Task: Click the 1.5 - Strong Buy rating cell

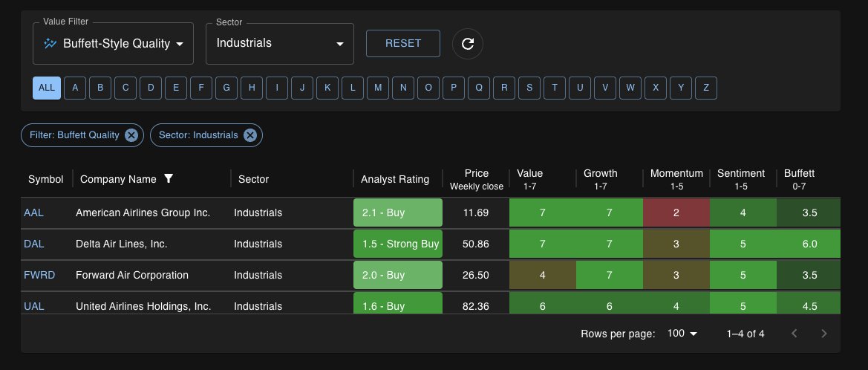Action: click(398, 244)
